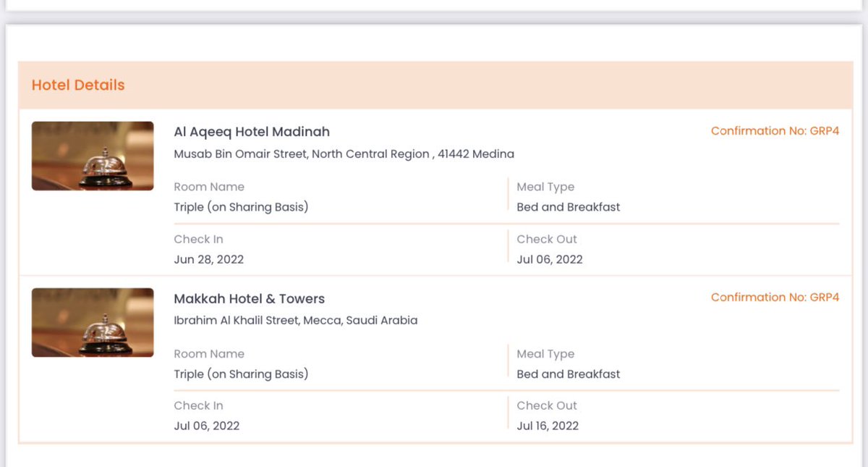The image size is (868, 467).
Task: Select the Musab Bin Omair Street address
Action: pyautogui.click(x=344, y=153)
